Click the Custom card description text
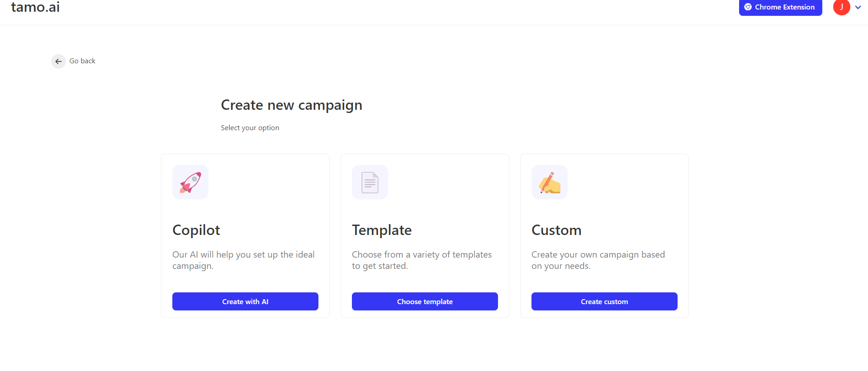Screen dimensions: 868x371 [x=598, y=260]
